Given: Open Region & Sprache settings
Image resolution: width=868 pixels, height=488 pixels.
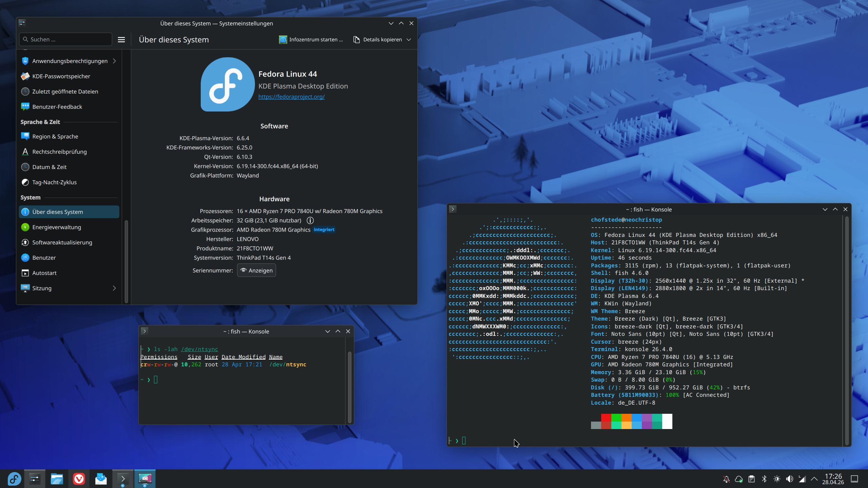Looking at the screenshot, I should pyautogui.click(x=55, y=137).
